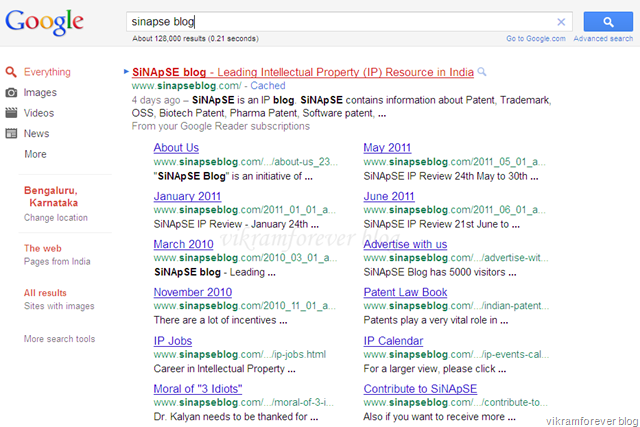Image resolution: width=640 pixels, height=427 pixels.
Task: Click URL containing 2010_11_01_a
Action: [245, 306]
